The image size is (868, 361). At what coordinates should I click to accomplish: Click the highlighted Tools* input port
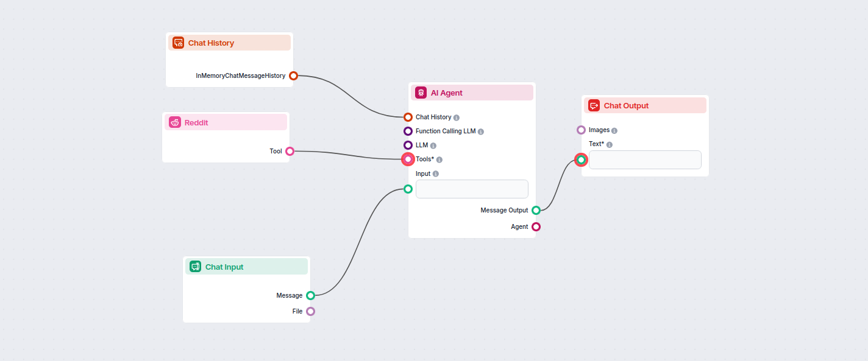[408, 159]
